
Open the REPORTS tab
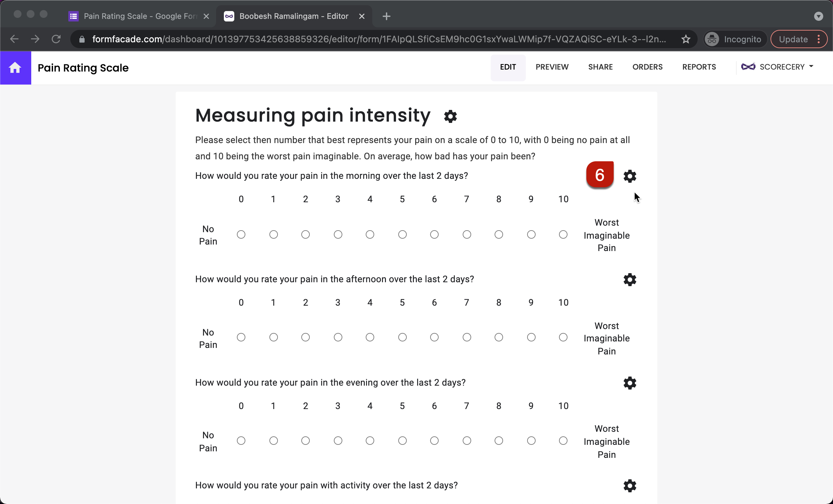[699, 67]
